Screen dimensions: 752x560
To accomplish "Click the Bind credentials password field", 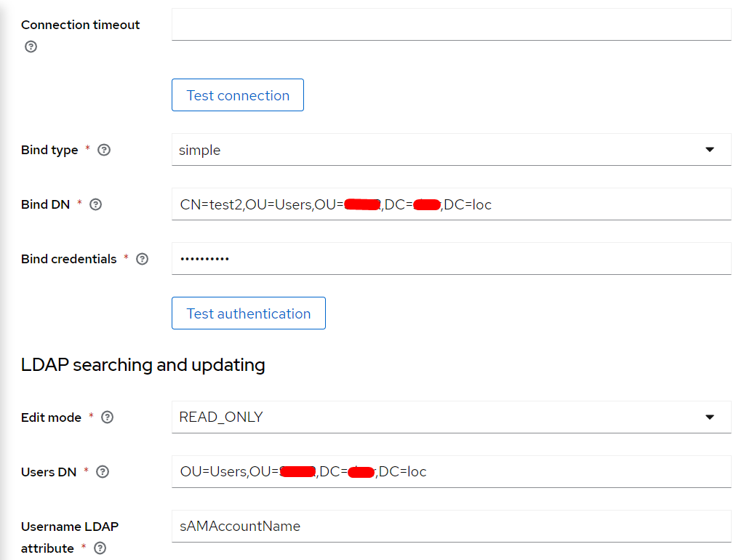I will point(451,259).
